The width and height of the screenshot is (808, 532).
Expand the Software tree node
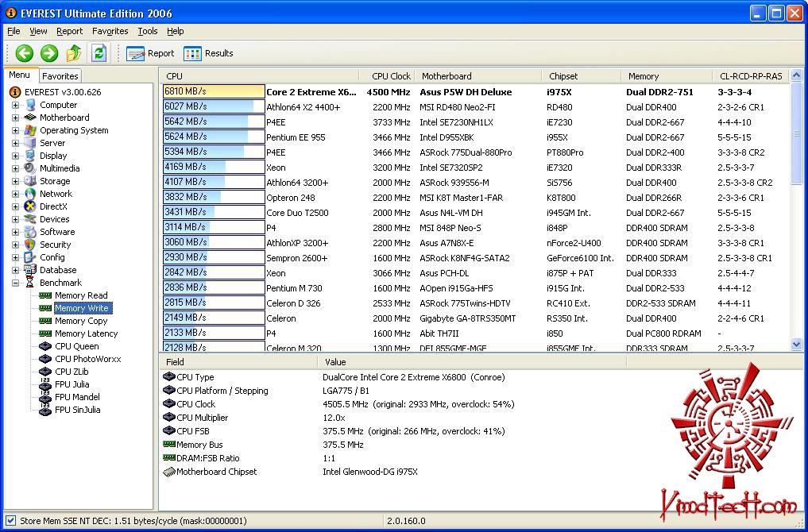click(x=15, y=232)
